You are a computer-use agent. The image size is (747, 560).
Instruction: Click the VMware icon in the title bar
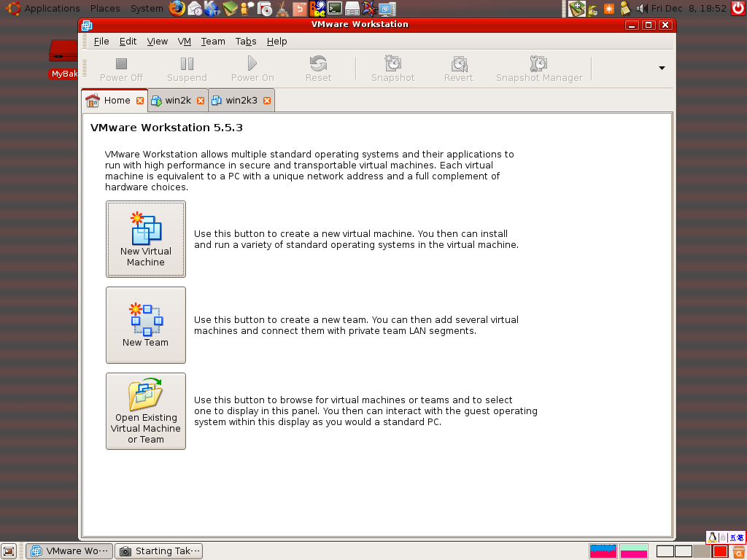(x=87, y=26)
